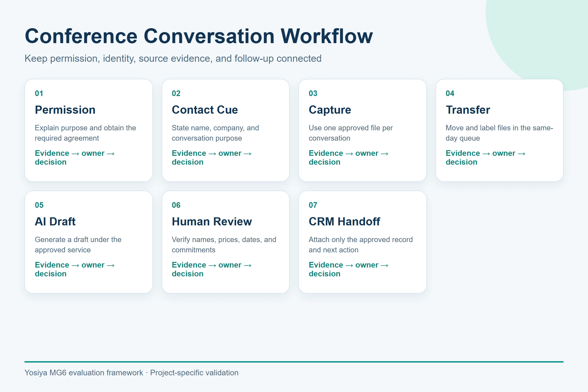
Task: Click the 'Capture' card heading
Action: click(330, 110)
